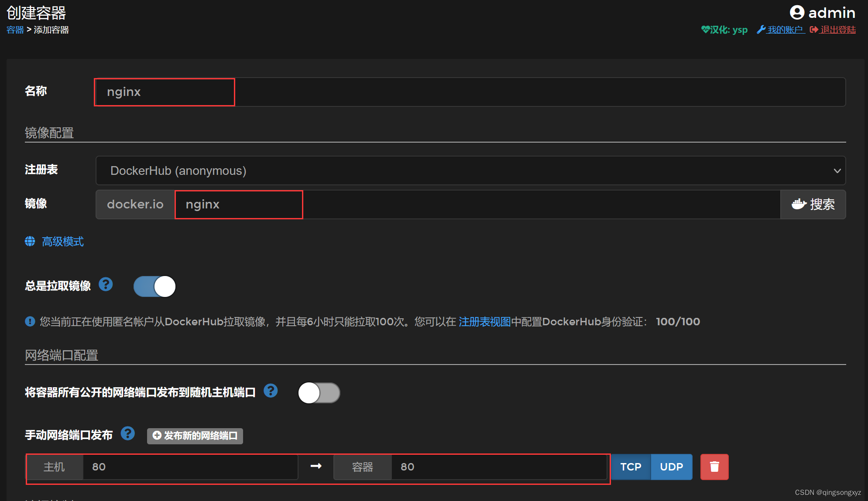
Task: Click the admin username text
Action: click(832, 13)
